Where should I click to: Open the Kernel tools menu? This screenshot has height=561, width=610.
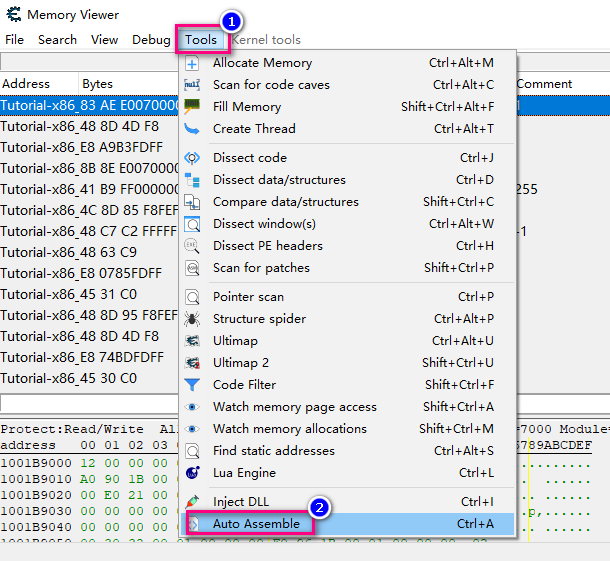pyautogui.click(x=266, y=40)
